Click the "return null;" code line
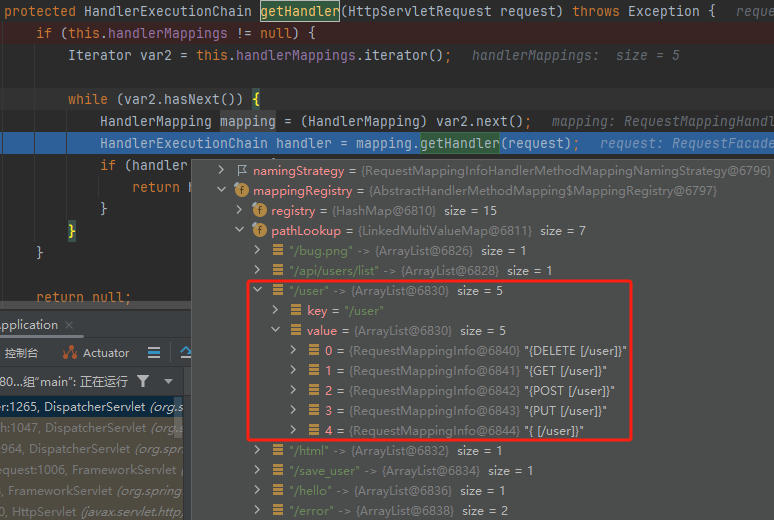The image size is (774, 520). pos(83,297)
